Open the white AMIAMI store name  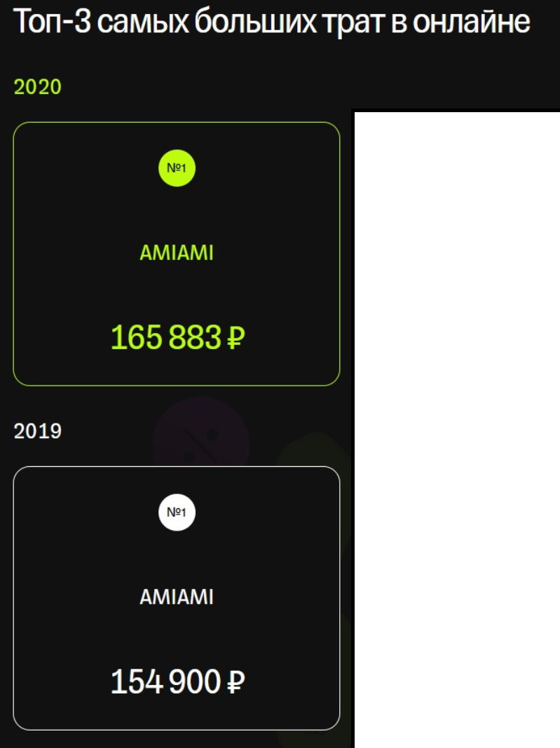pyautogui.click(x=177, y=597)
